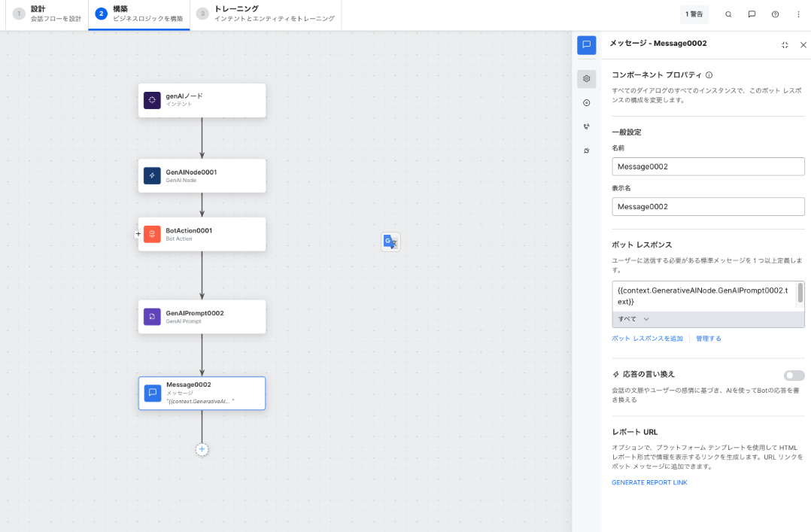
Task: Select the BotAction0001 node title
Action: click(x=189, y=230)
